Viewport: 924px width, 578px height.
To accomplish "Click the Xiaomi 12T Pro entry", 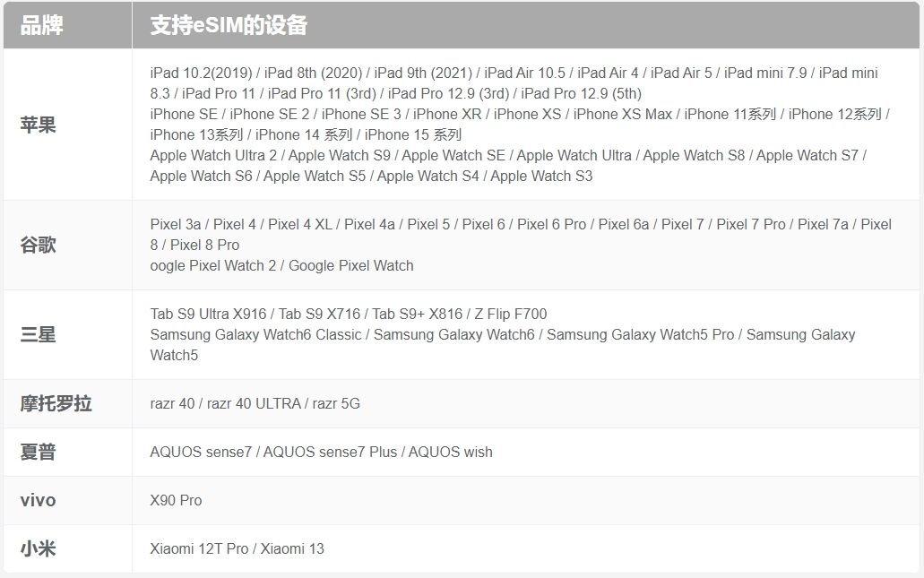I will tap(199, 548).
